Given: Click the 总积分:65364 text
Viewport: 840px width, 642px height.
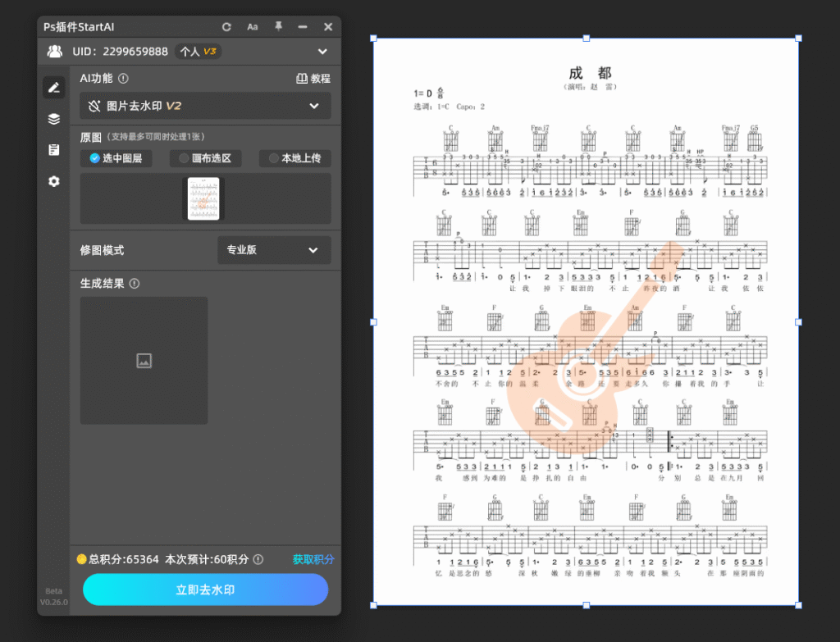Looking at the screenshot, I should point(124,559).
